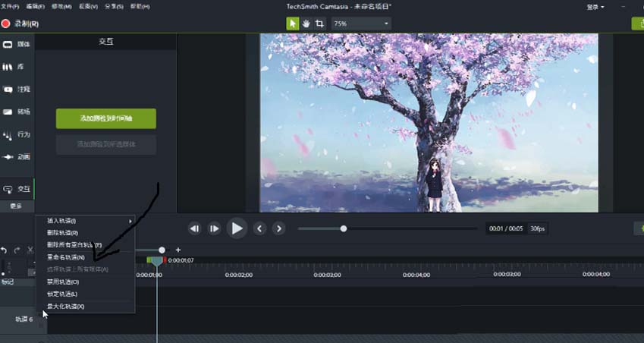Click the 0:00:03;00 mark after 0:00:02;00

coord(328,275)
